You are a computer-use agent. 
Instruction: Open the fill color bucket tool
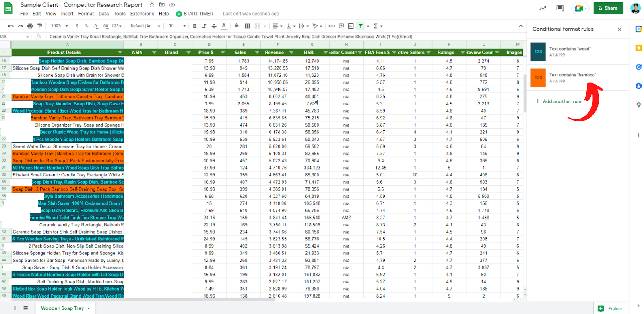pos(237,26)
